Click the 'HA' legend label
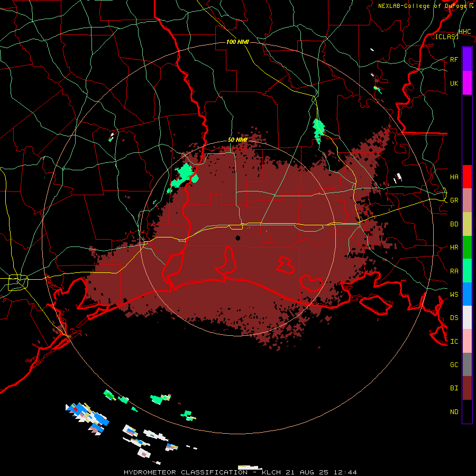This screenshot has width=476, height=476. (454, 177)
